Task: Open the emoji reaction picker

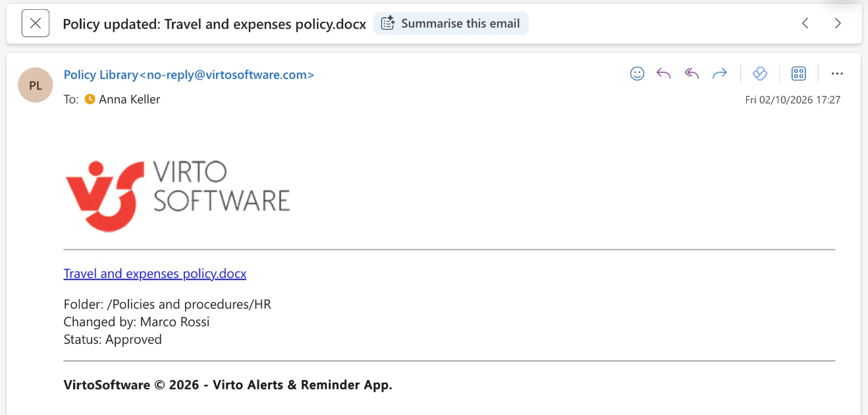Action: (637, 74)
